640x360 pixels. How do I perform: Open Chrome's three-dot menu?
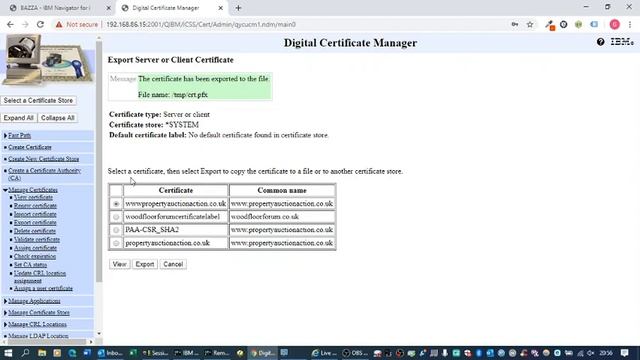(630, 24)
